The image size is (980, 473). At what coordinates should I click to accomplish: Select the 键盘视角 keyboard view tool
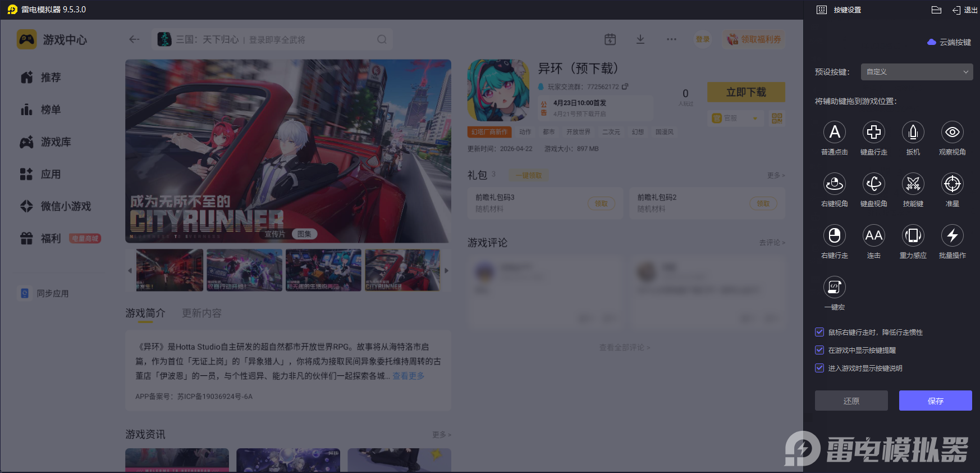(x=874, y=184)
